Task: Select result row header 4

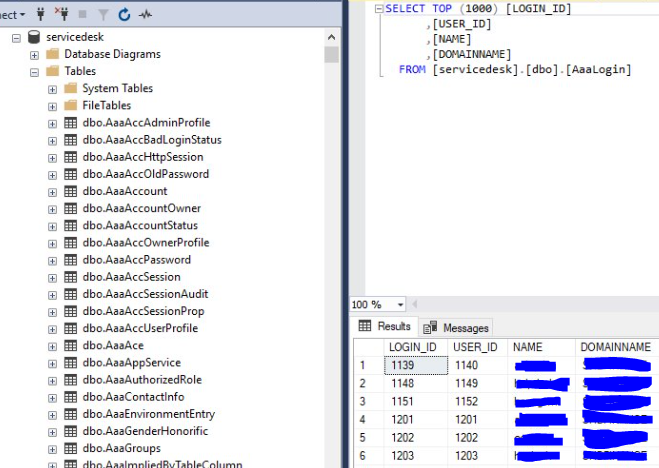Action: pos(368,419)
